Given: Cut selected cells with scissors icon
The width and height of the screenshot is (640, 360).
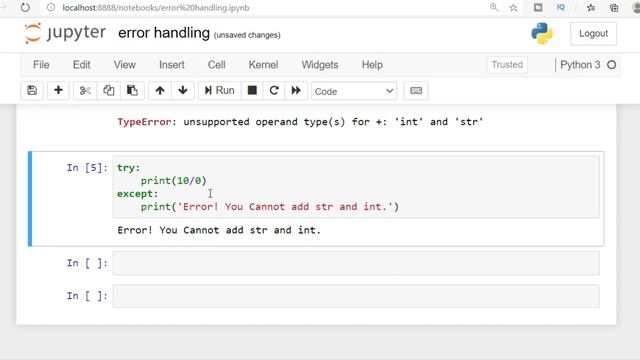Looking at the screenshot, I should (x=85, y=91).
